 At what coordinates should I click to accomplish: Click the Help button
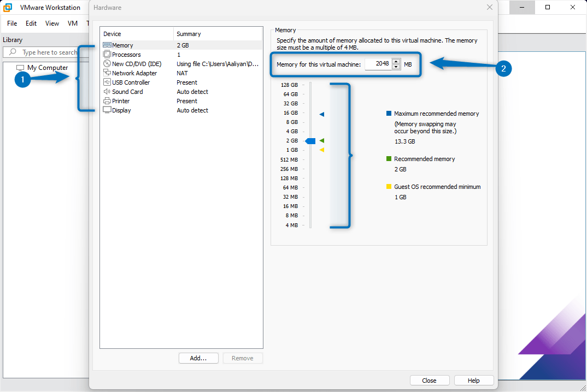(x=473, y=380)
